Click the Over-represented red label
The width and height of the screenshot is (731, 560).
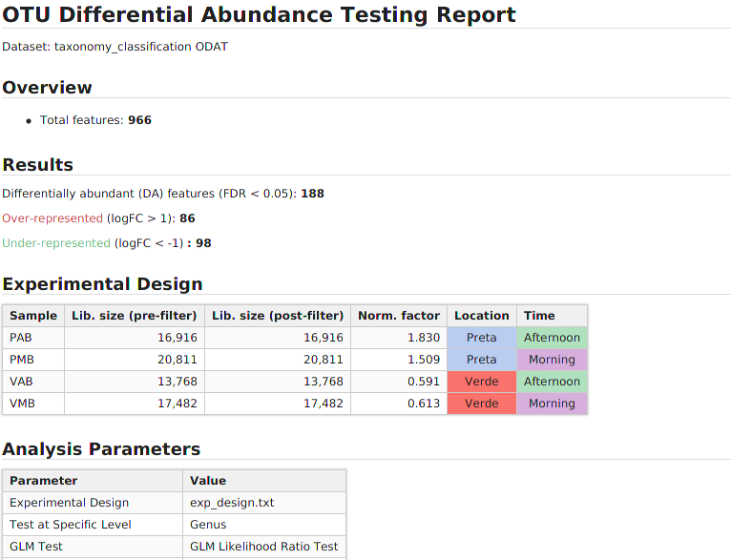[x=52, y=218]
